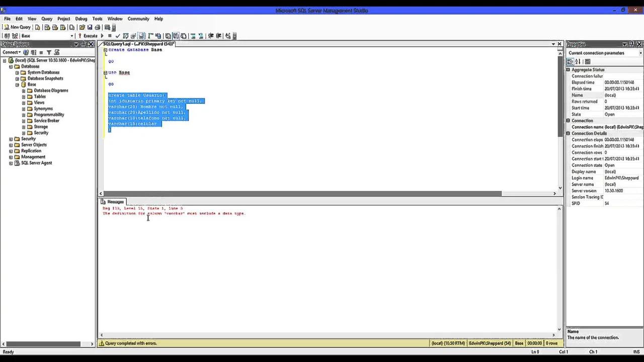Select the Programmability node in Object Explorer
The height and width of the screenshot is (362, 644).
tap(49, 114)
